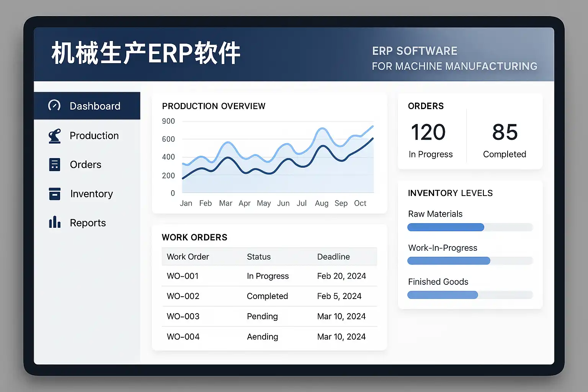
Task: Open the Dashboard menu item
Action: coord(87,106)
